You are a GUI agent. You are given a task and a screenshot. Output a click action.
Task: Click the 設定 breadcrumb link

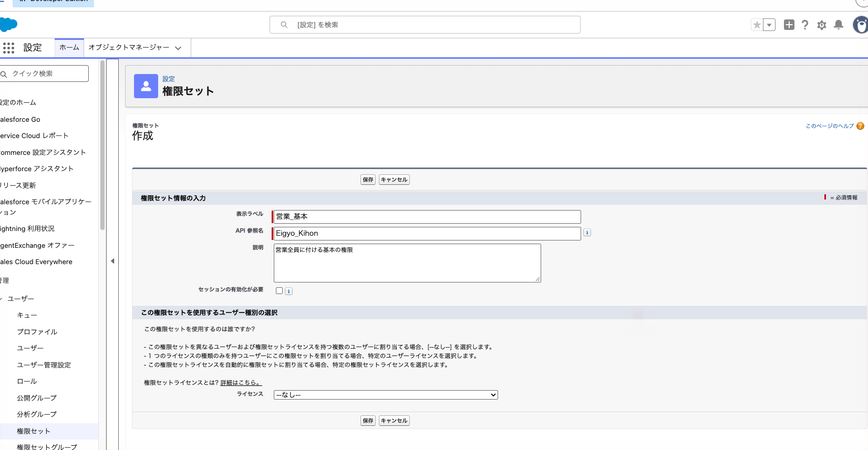click(169, 79)
